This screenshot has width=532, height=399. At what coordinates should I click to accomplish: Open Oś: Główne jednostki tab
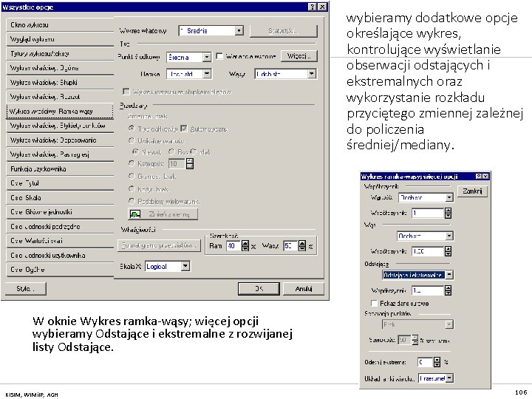pyautogui.click(x=60, y=212)
